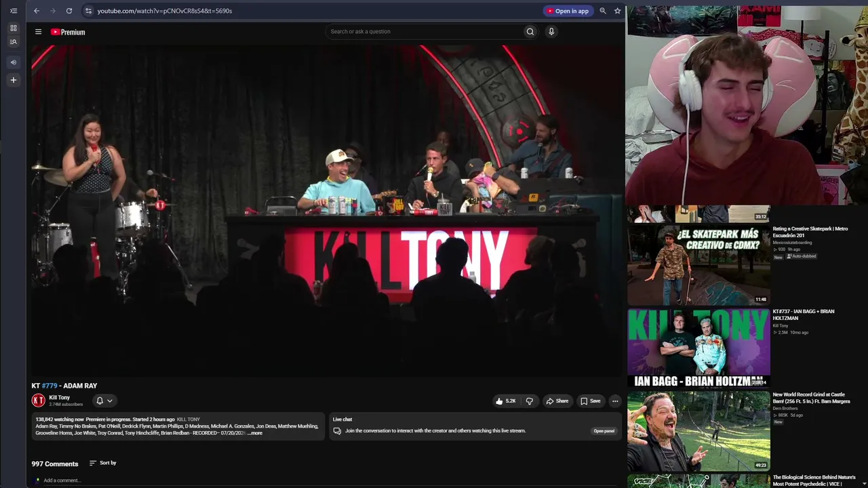Click the tab search icon in sidebar
The image size is (868, 488).
tap(13, 42)
